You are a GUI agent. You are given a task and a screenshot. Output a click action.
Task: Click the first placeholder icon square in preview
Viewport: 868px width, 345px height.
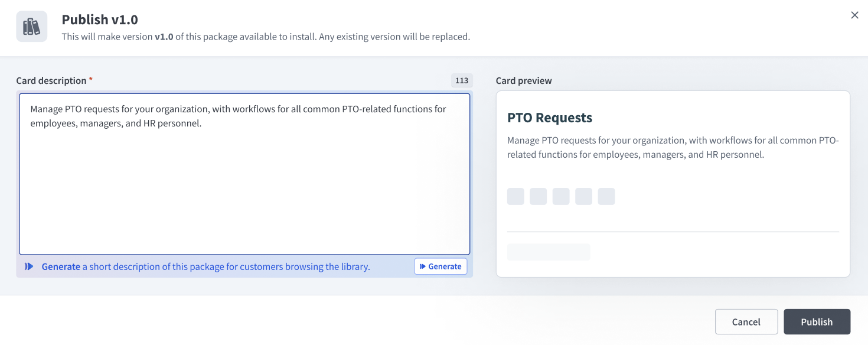(x=515, y=197)
